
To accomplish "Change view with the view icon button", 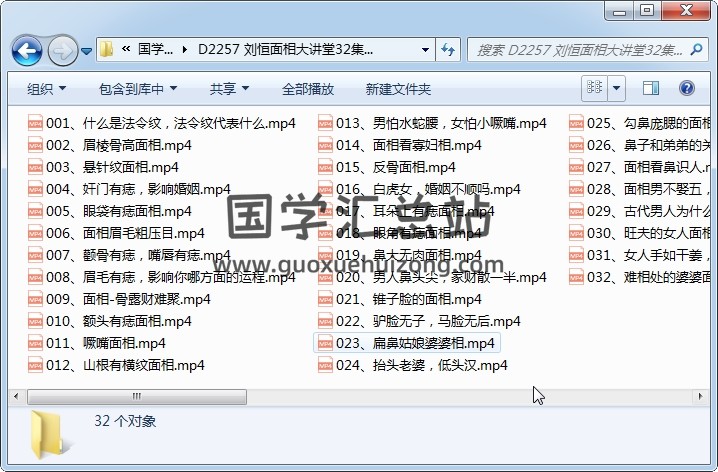I will pos(594,88).
